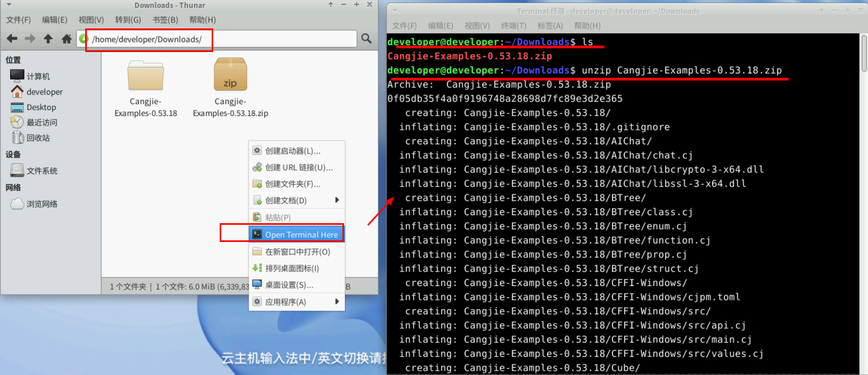Click the Archive: line in terminal
This screenshot has width=868, height=375.
[x=499, y=85]
